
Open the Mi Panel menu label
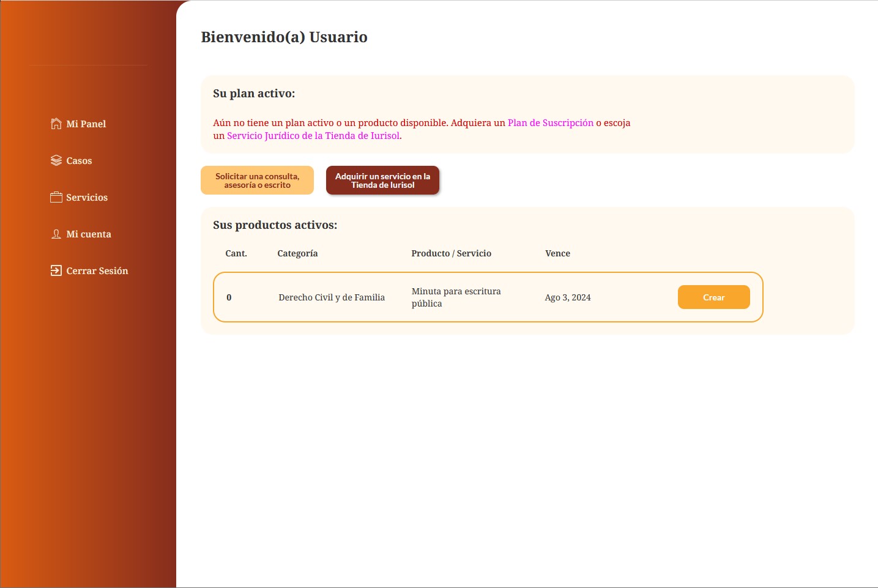(x=86, y=124)
